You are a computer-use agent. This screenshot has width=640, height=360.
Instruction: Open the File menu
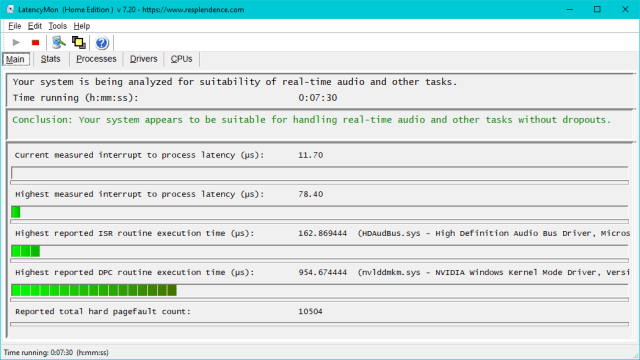tap(15, 26)
